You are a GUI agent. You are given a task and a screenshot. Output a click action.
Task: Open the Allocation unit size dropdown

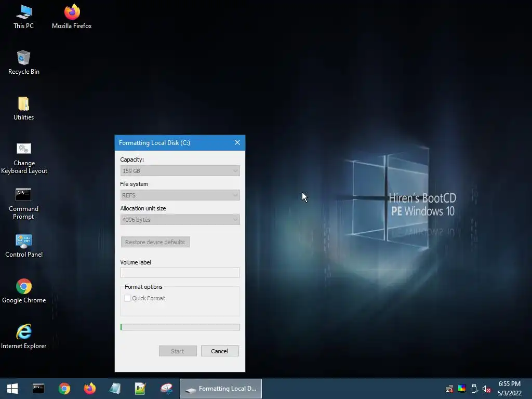(x=180, y=220)
